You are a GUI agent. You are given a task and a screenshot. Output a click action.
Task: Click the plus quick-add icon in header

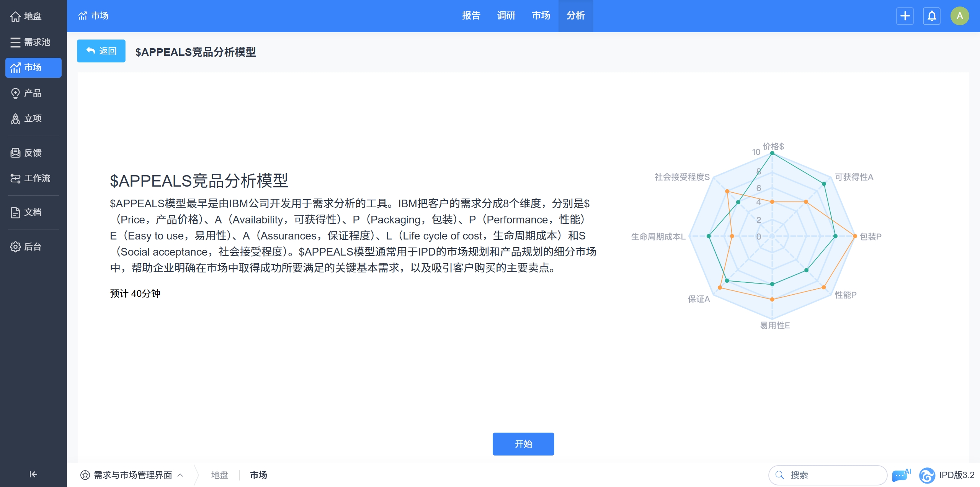coord(905,16)
